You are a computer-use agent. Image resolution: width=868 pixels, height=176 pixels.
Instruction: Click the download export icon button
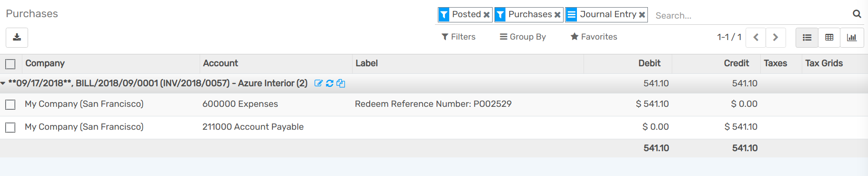pos(17,37)
